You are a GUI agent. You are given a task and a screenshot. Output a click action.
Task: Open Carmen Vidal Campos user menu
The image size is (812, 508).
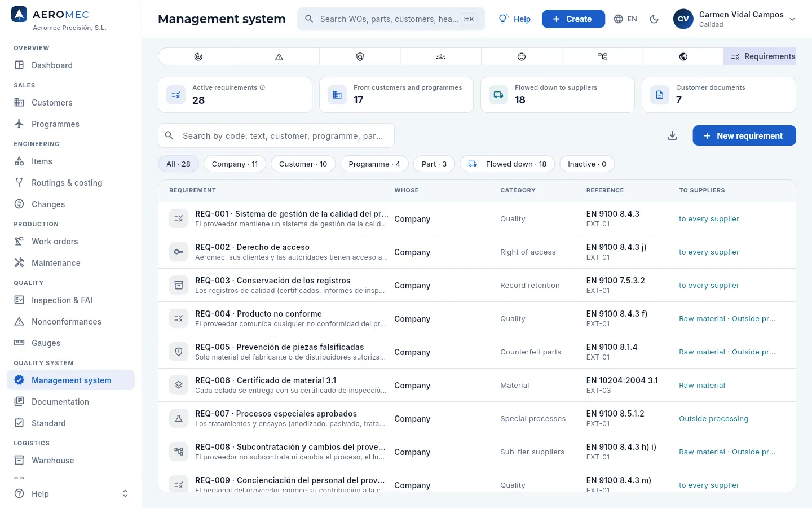click(735, 19)
